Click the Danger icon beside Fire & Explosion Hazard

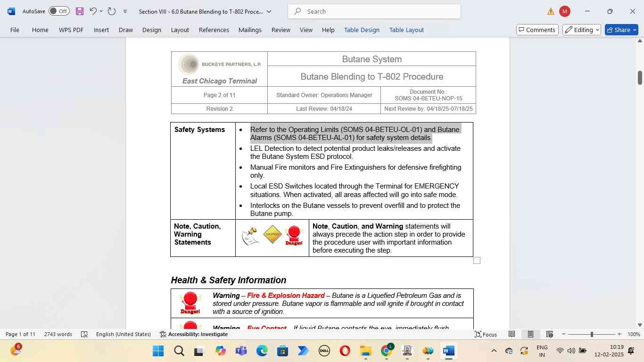pos(190,303)
